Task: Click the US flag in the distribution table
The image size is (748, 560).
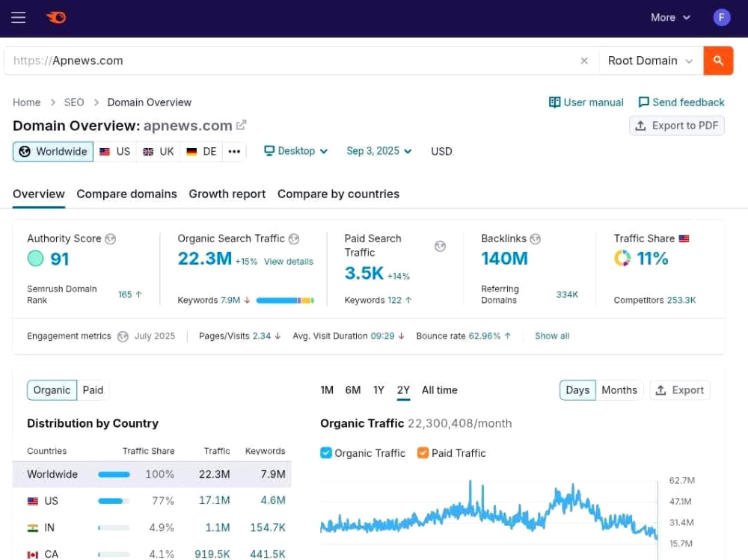Action: coord(32,501)
